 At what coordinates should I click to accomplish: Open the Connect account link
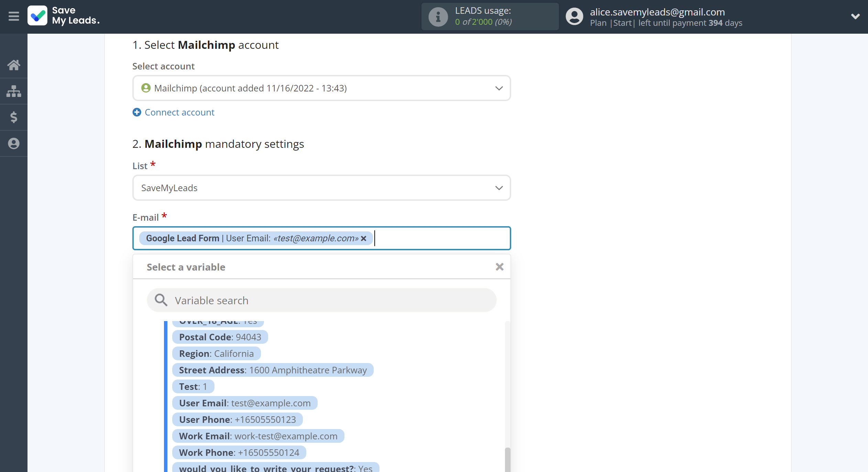click(179, 112)
